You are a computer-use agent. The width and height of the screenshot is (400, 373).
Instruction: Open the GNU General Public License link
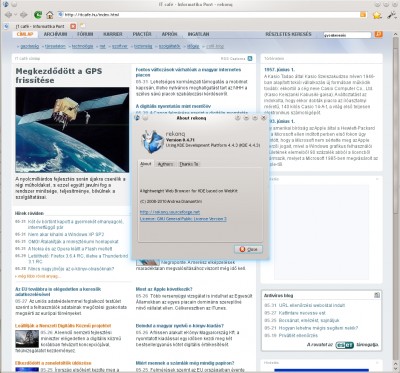coord(183,219)
